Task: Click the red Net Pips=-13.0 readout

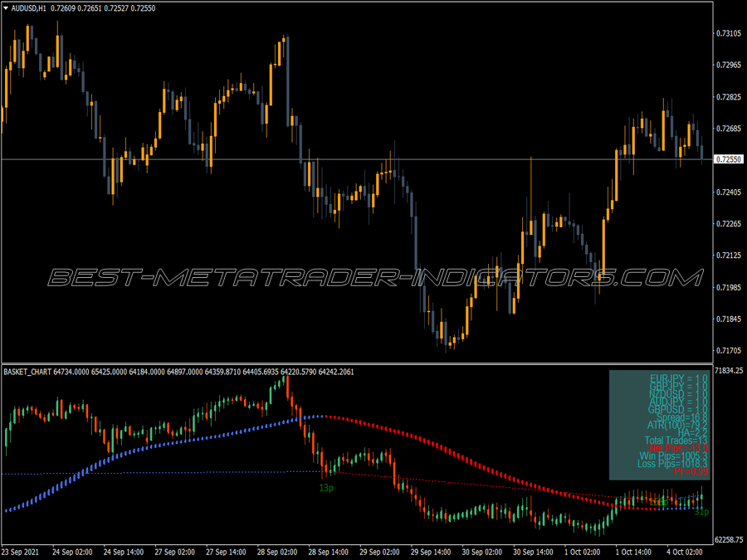Action: [679, 448]
